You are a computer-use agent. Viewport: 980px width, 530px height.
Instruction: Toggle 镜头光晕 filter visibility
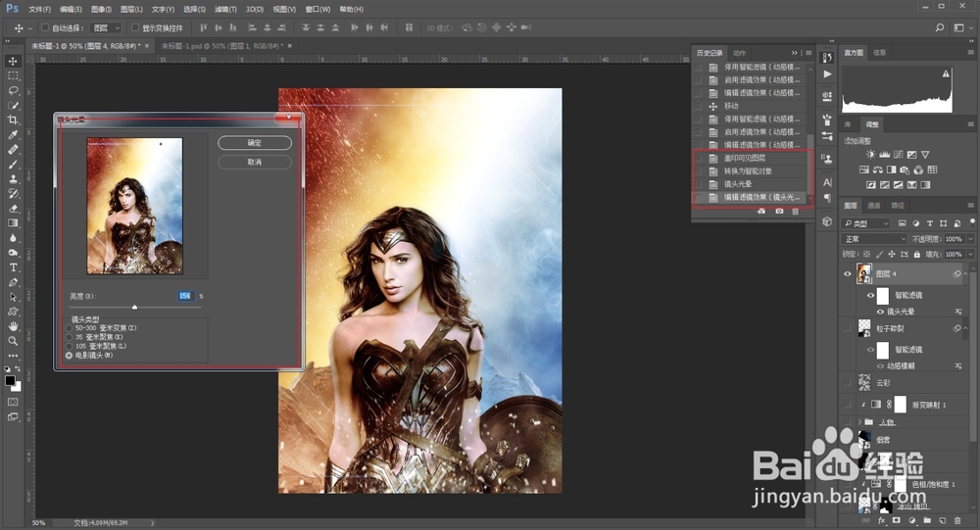tap(881, 312)
